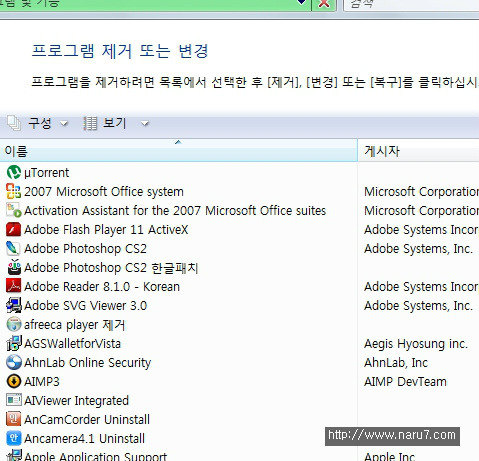Click Aegis Hyosung inc. publisher cell
Image resolution: width=479 pixels, height=461 pixels.
point(416,344)
